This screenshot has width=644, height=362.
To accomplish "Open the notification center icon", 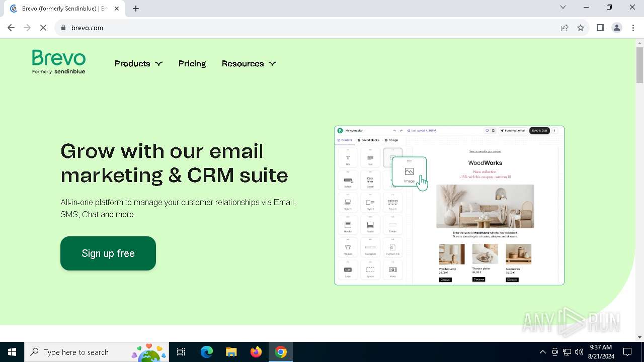I will (x=627, y=352).
